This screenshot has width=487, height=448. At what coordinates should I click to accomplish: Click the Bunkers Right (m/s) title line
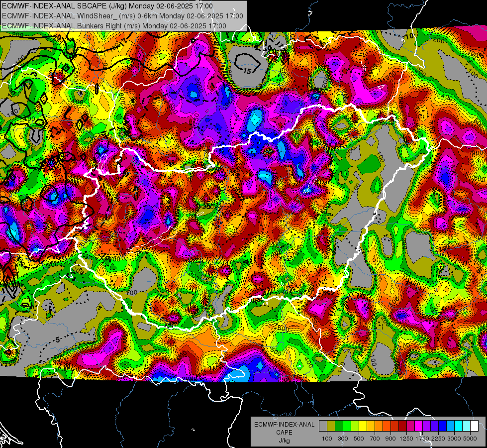tap(114, 26)
